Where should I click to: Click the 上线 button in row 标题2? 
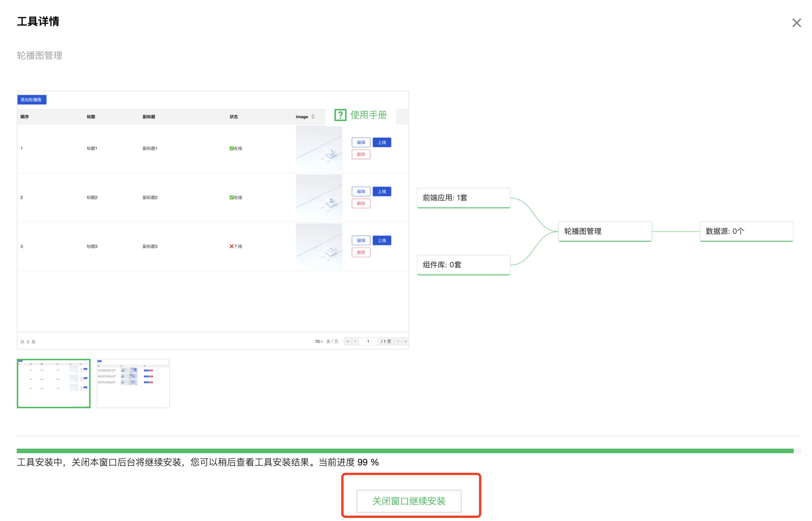(x=382, y=192)
